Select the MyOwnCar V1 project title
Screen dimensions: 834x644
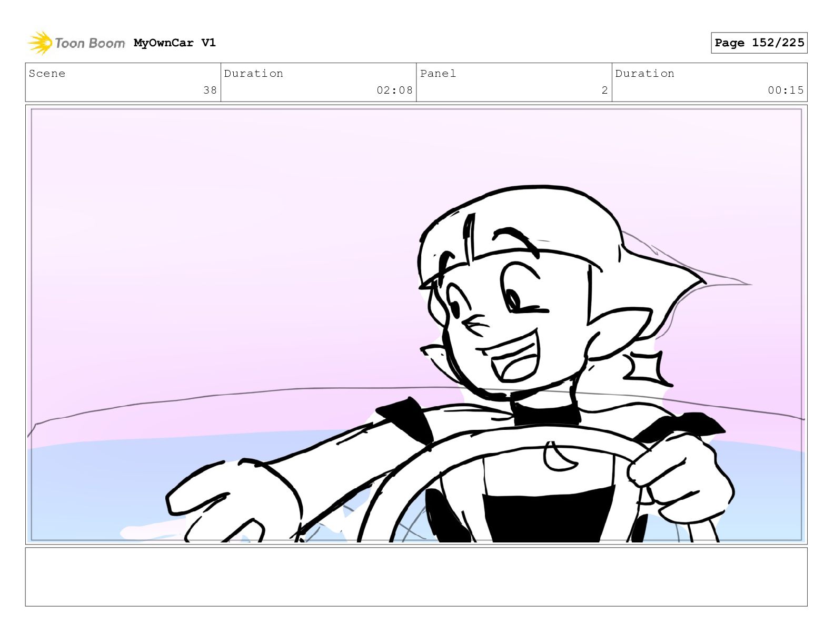tap(174, 43)
